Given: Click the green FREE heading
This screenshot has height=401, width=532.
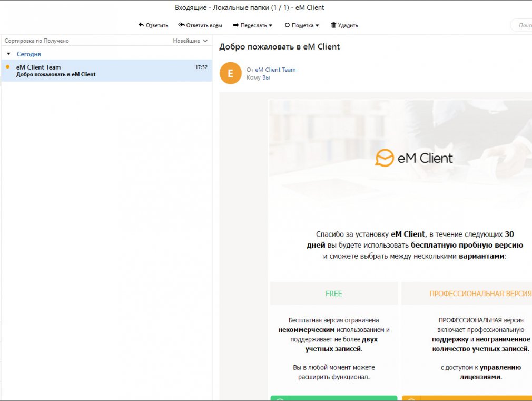Looking at the screenshot, I should click(x=333, y=294).
